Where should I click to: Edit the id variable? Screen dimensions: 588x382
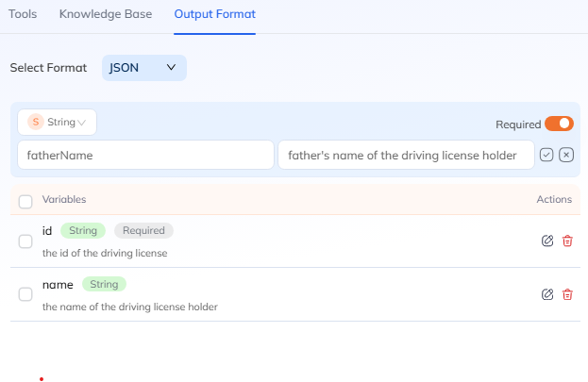pyautogui.click(x=547, y=241)
